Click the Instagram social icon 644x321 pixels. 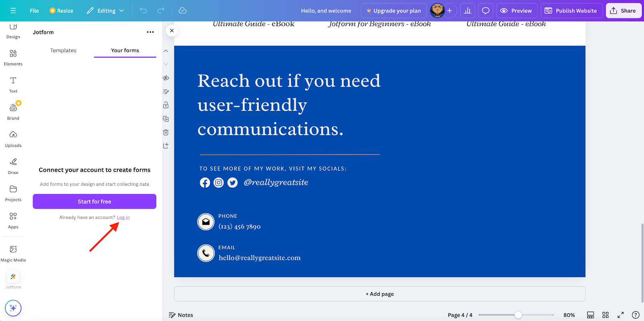tap(219, 183)
